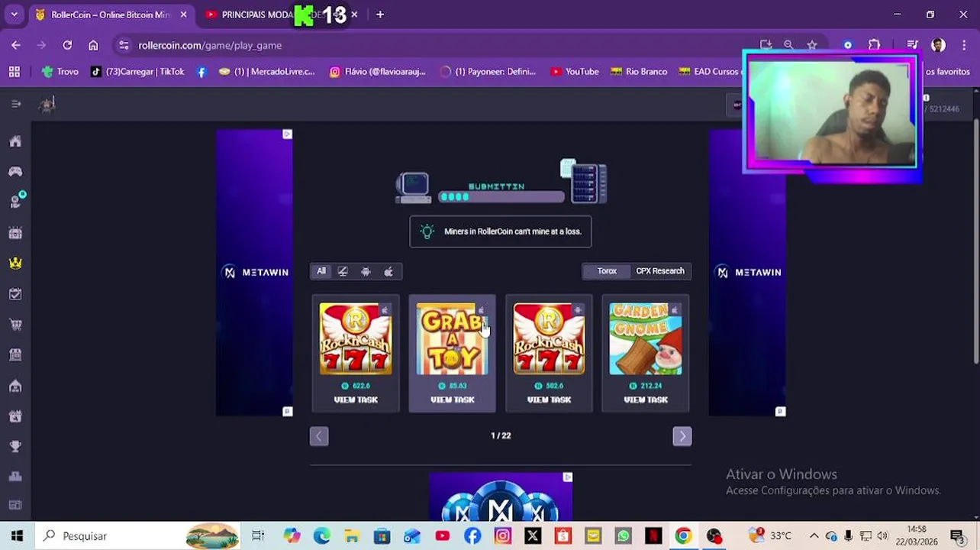View task for Garden Gnome
The image size is (980, 550).
(646, 400)
